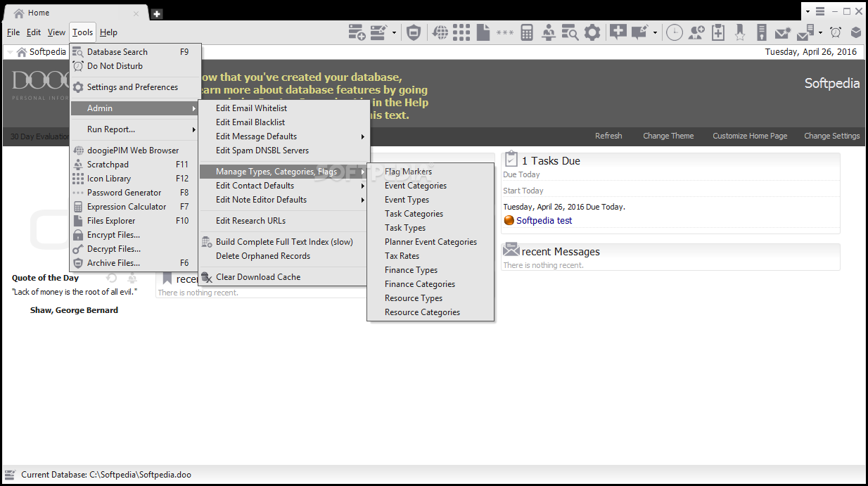This screenshot has width=868, height=486.
Task: Choose Event Categories menu entry
Action: coord(430,186)
